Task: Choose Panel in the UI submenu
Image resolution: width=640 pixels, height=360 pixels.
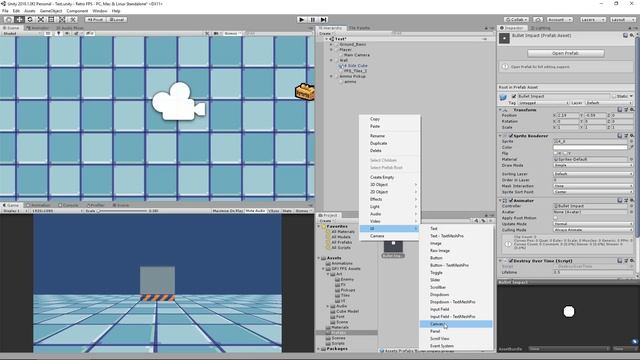Action: tap(456, 331)
